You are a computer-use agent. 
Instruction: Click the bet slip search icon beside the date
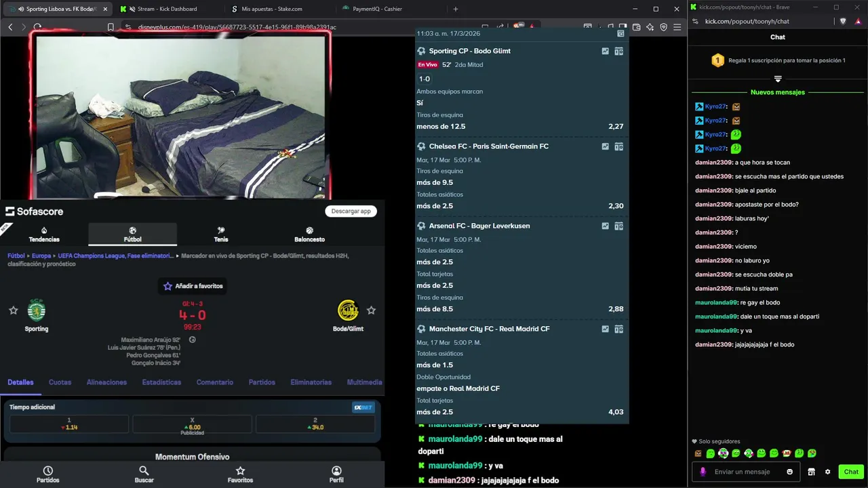tap(621, 33)
